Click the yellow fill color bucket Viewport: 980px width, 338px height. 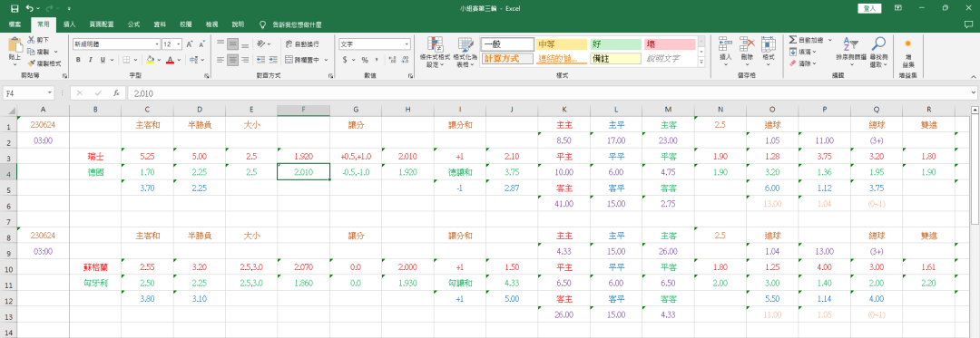150,60
